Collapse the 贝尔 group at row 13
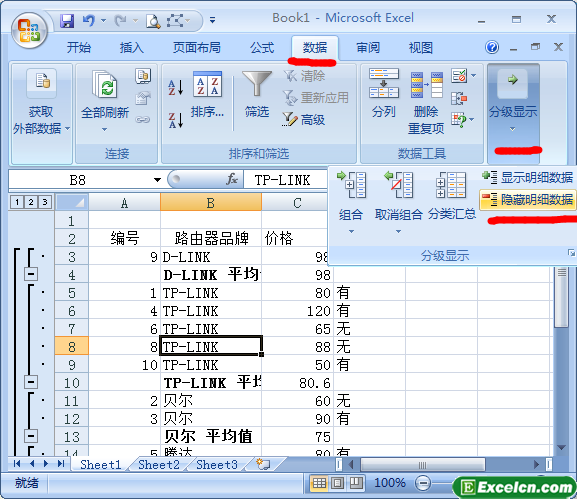 [x=31, y=436]
